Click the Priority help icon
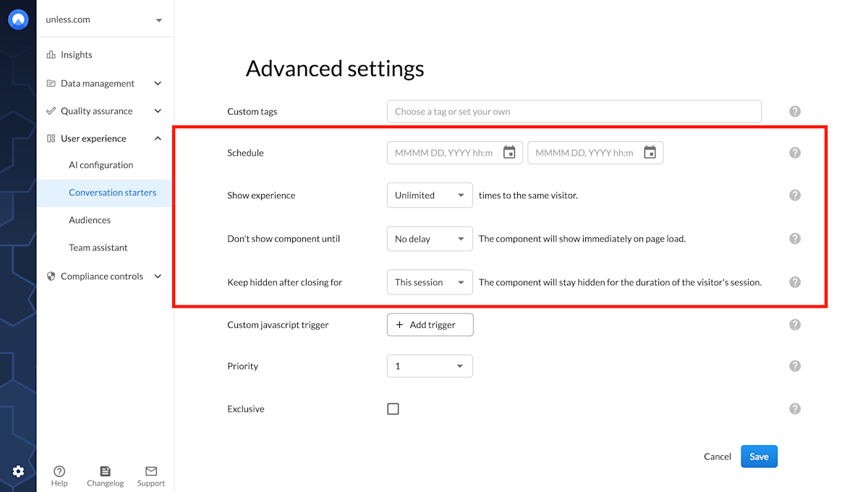The width and height of the screenshot is (868, 492). [794, 365]
